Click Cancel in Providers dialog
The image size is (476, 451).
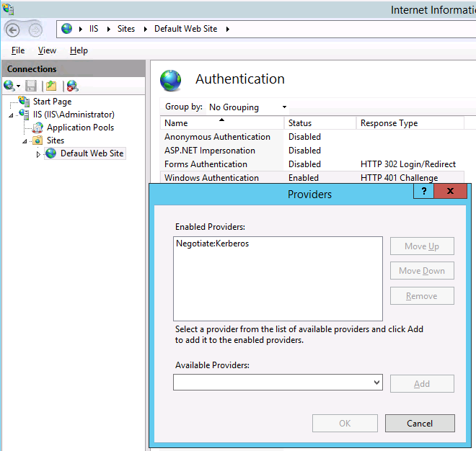tap(420, 424)
